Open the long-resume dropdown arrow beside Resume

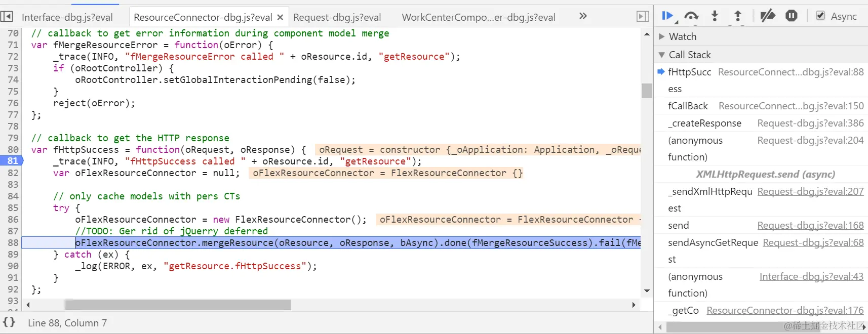[676, 22]
